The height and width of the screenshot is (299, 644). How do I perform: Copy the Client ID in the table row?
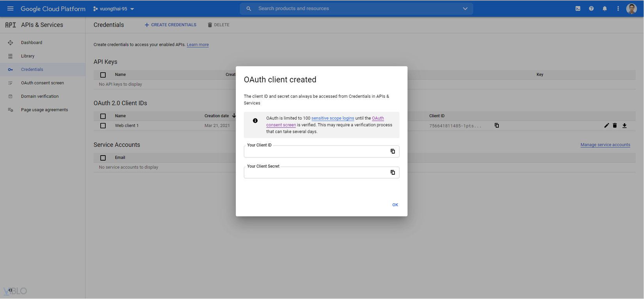pyautogui.click(x=496, y=125)
